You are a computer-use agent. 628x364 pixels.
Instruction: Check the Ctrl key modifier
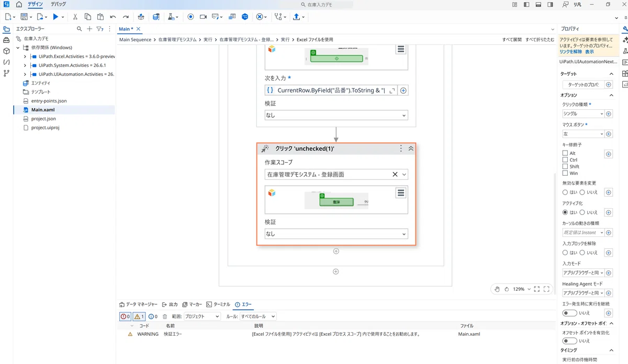pos(565,160)
